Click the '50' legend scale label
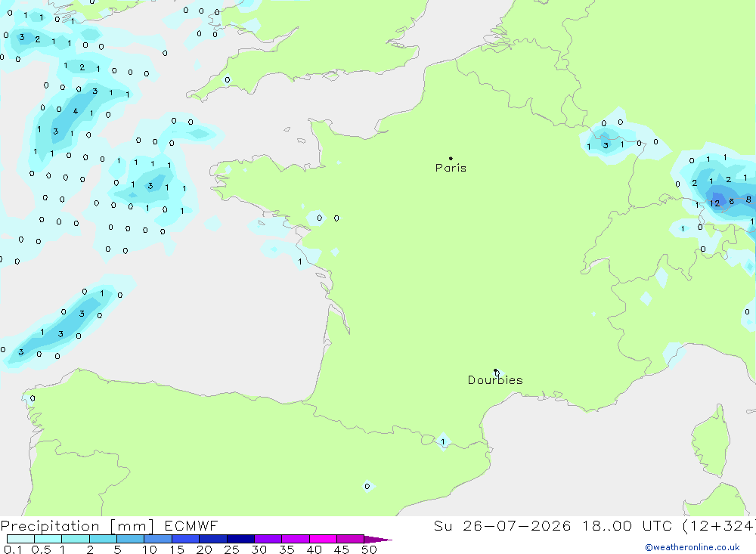 pos(369,549)
